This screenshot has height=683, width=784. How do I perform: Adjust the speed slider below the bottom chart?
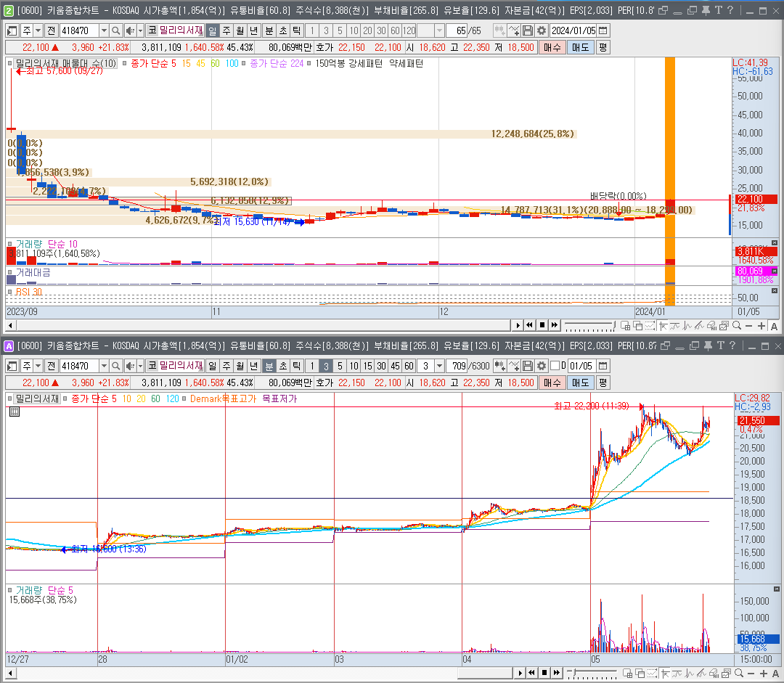click(592, 674)
